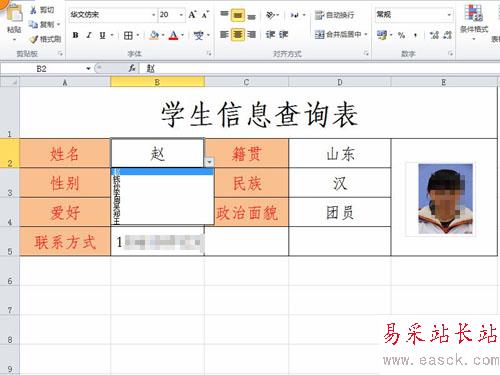The width and height of the screenshot is (500, 375).
Task: Select the 政治面貌 label cell
Action: click(x=251, y=212)
